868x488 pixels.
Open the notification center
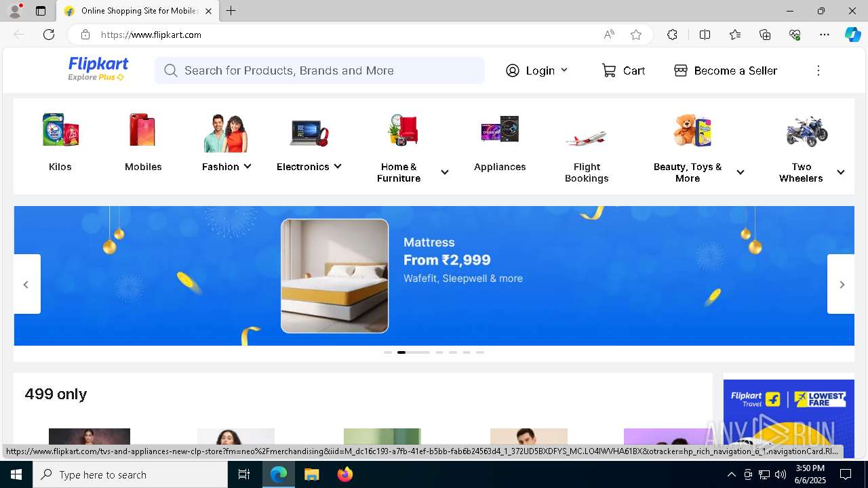click(846, 474)
